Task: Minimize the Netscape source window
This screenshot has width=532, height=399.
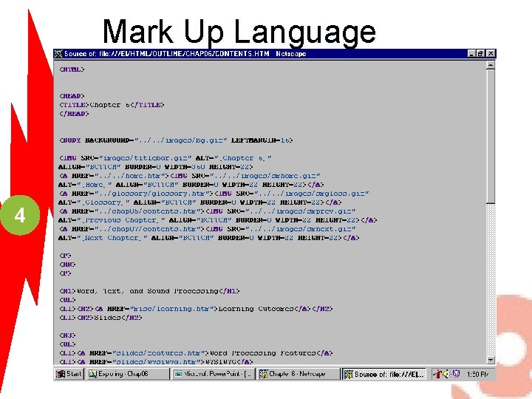Action: [471, 54]
